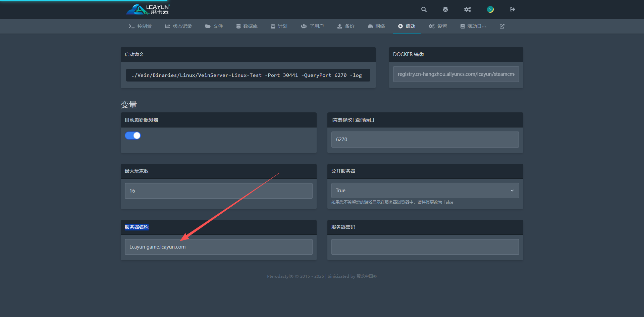This screenshot has width=644, height=317.
Task: Open admin settings gears icon
Action: pyautogui.click(x=468, y=9)
